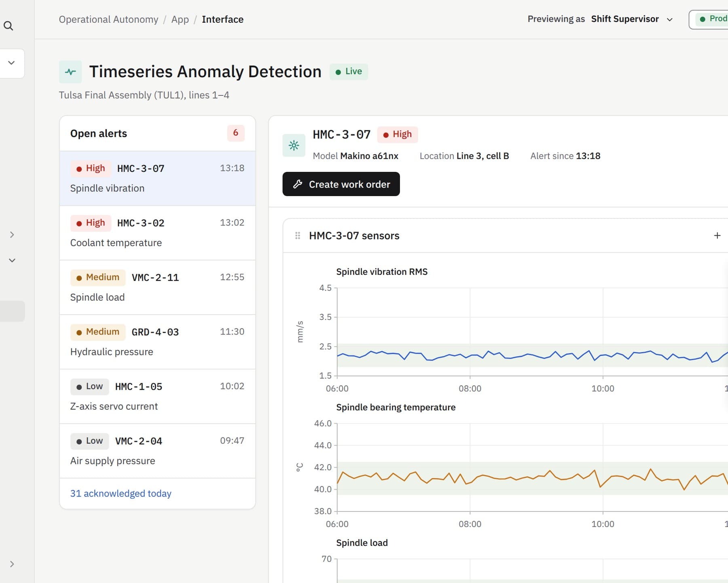Click the Tulsa Final Assembly subtitle

[144, 95]
